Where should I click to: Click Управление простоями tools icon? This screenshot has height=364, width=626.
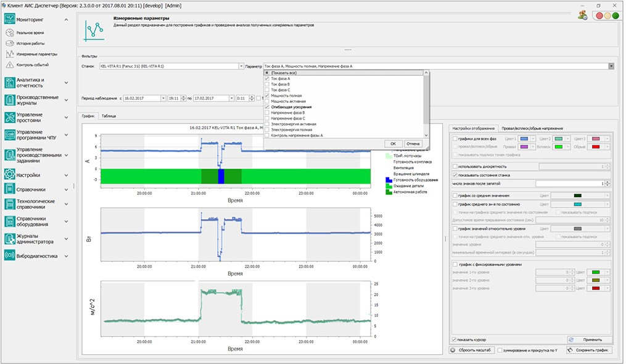pos(10,117)
